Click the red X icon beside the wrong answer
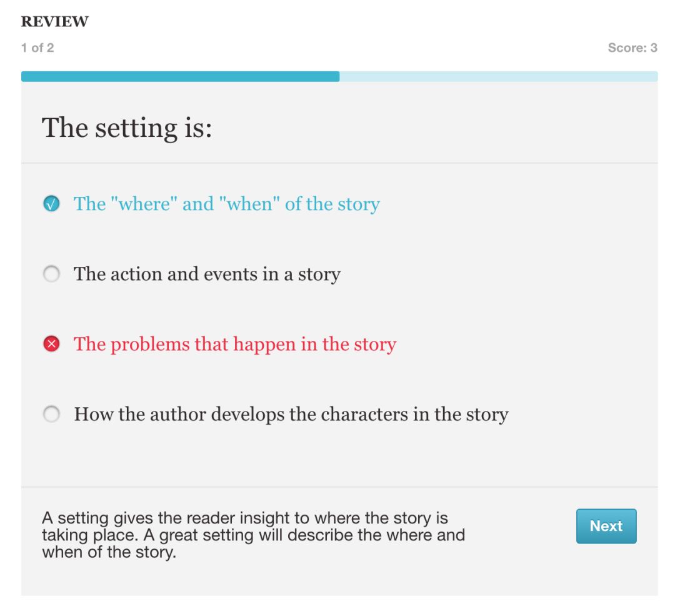Screen dimensions: 675x616 click(x=51, y=344)
